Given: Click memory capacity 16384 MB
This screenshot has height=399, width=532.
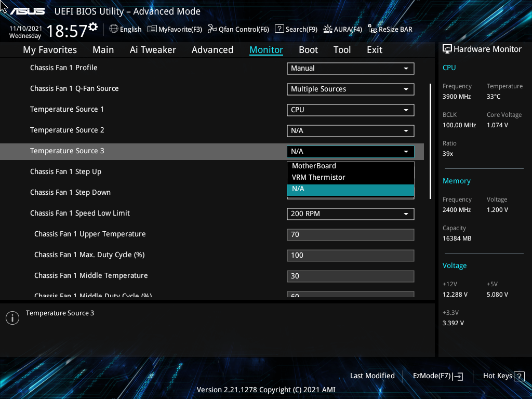Looking at the screenshot, I should point(457,238).
